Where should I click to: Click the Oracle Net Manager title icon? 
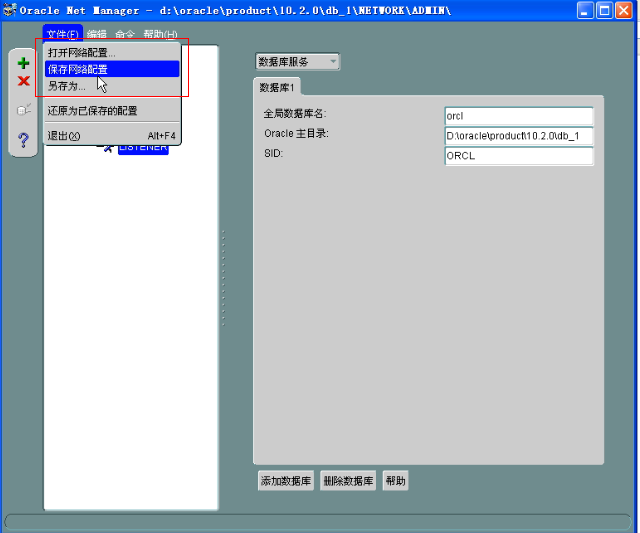(9, 10)
